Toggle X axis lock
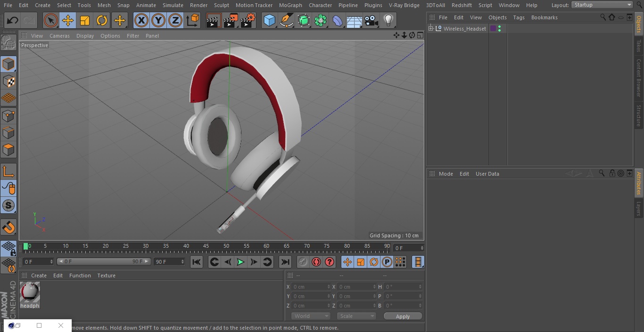Viewport: 644px width, 332px height. point(141,20)
